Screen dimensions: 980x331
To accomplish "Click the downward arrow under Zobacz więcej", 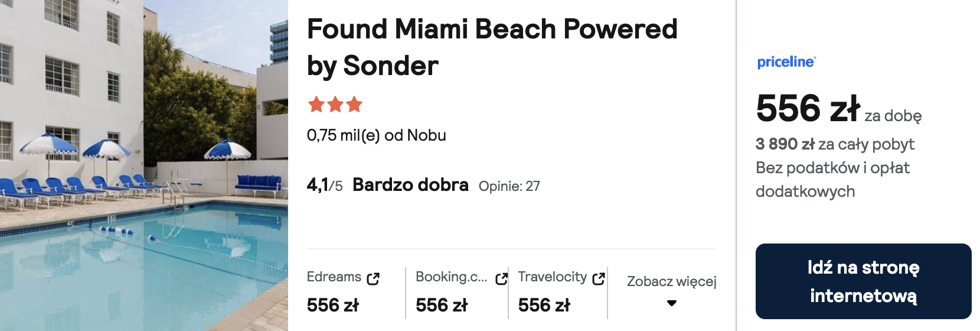I will (x=671, y=303).
